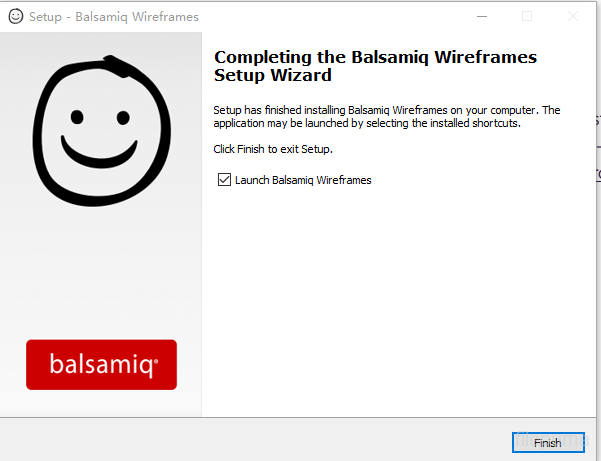
Task: Click the red balsamiq logo badge
Action: coord(102,364)
